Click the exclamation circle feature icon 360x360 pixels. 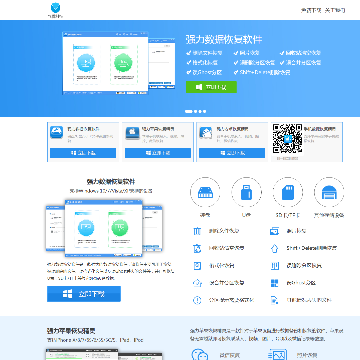pos(197,300)
